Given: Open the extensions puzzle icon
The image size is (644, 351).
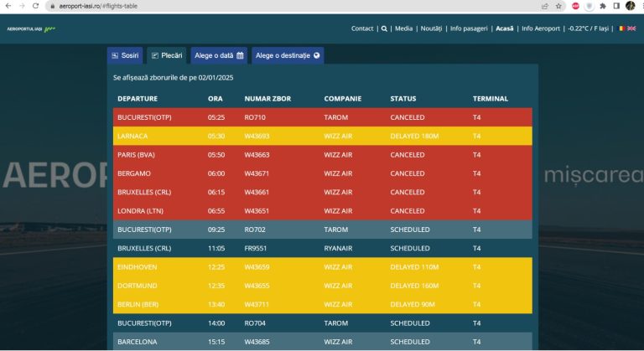Looking at the screenshot, I should (x=603, y=6).
